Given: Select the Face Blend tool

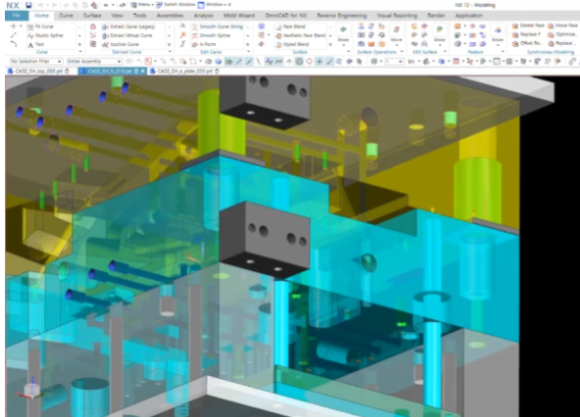Looking at the screenshot, I should [x=291, y=27].
